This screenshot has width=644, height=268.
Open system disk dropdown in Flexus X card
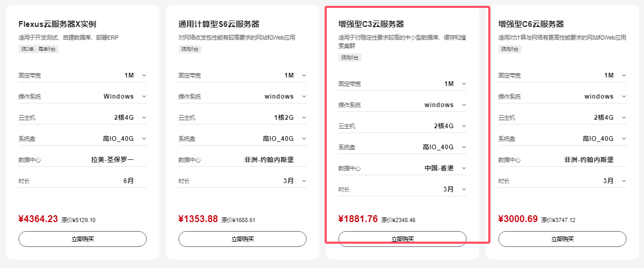click(x=82, y=139)
